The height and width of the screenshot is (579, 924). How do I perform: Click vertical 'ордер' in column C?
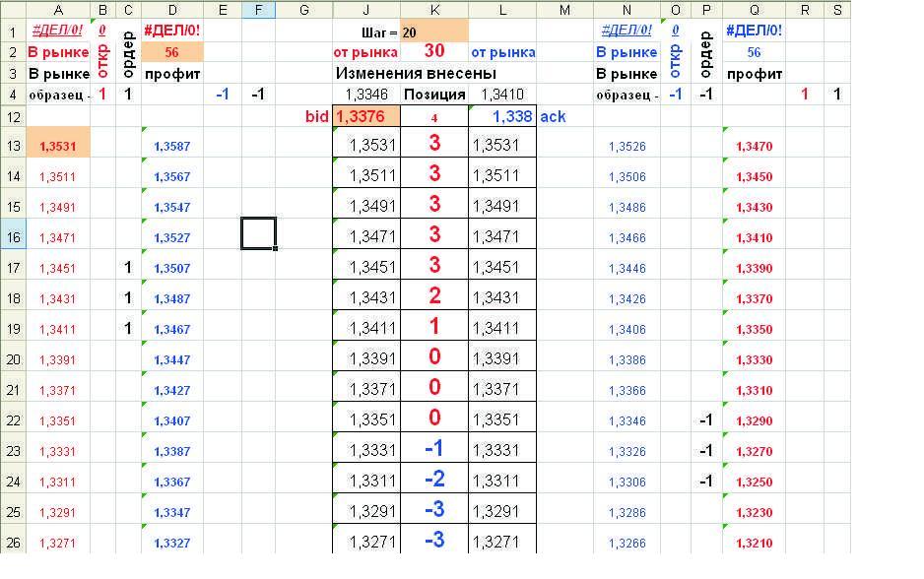tap(128, 54)
